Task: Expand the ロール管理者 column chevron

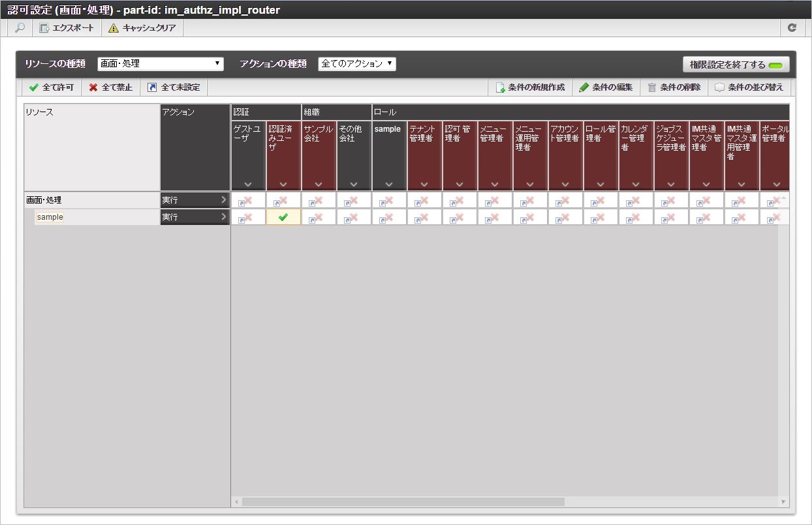Action: [x=601, y=185]
